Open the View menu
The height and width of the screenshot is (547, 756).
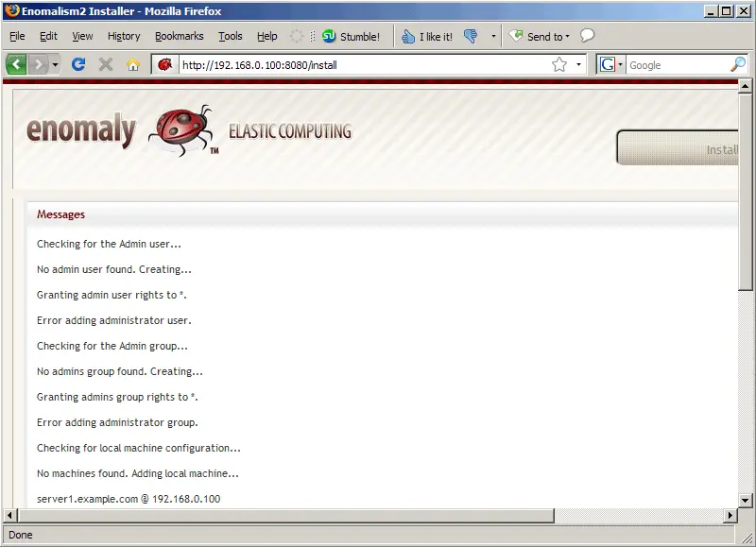(x=82, y=36)
